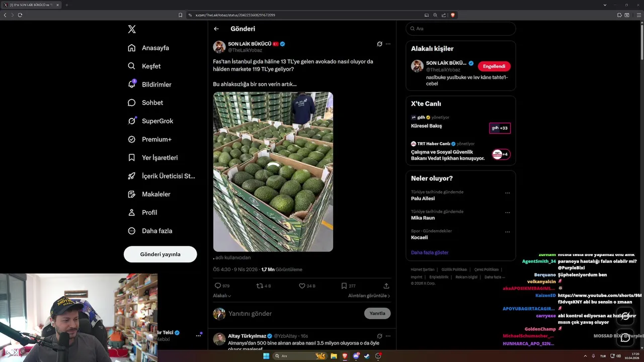The width and height of the screenshot is (644, 362).
Task: Open Palu Allesi trending topic
Action: click(423, 199)
